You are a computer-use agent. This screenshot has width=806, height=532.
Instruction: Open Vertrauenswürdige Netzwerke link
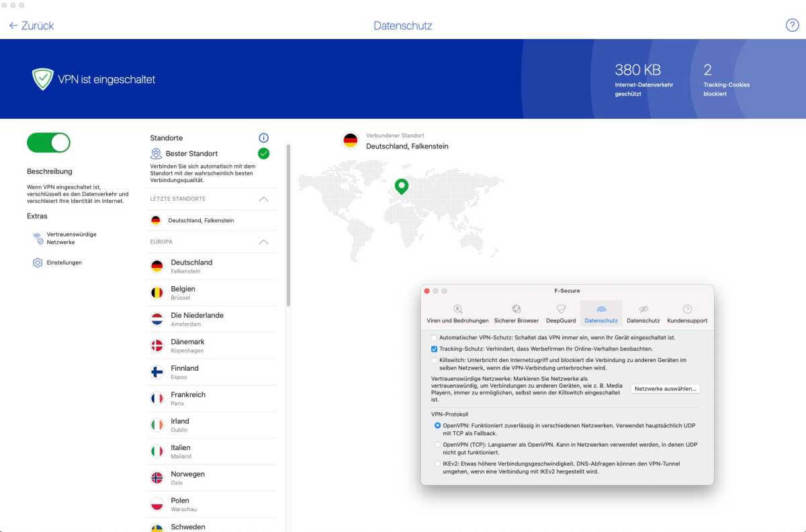71,238
